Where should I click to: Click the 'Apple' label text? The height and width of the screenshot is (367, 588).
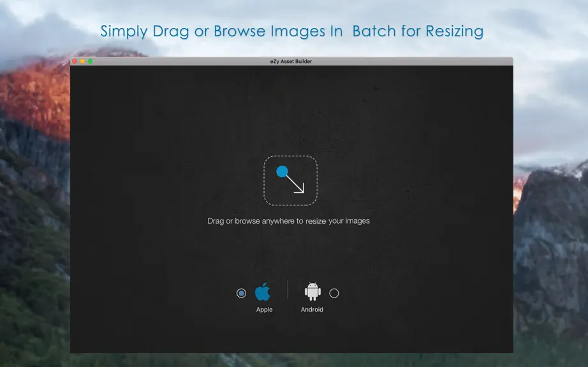(x=265, y=309)
